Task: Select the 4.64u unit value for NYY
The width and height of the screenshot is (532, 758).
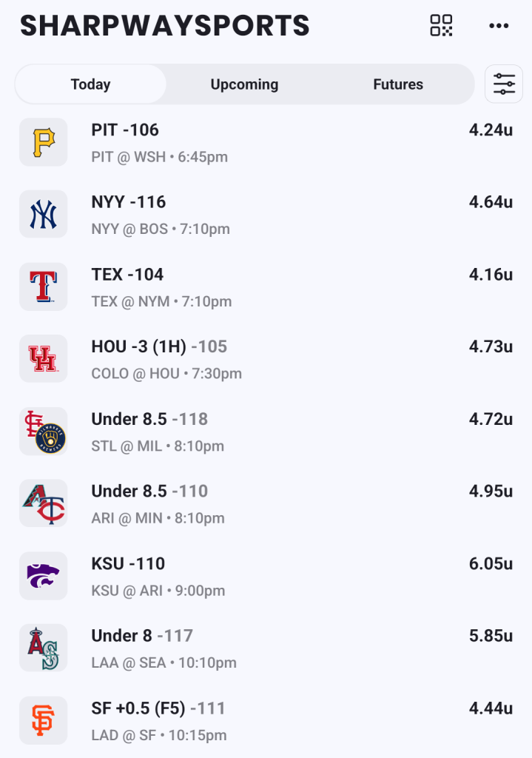Action: 491,202
